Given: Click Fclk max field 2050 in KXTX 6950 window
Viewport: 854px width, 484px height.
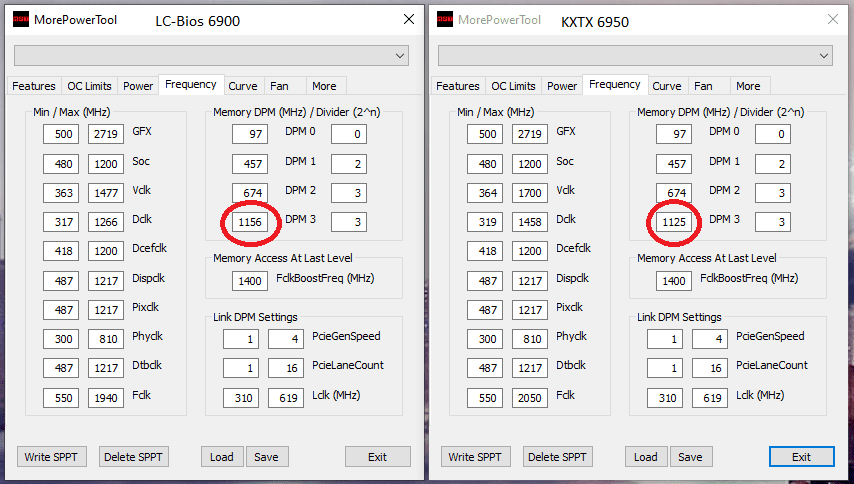Looking at the screenshot, I should click(x=530, y=397).
